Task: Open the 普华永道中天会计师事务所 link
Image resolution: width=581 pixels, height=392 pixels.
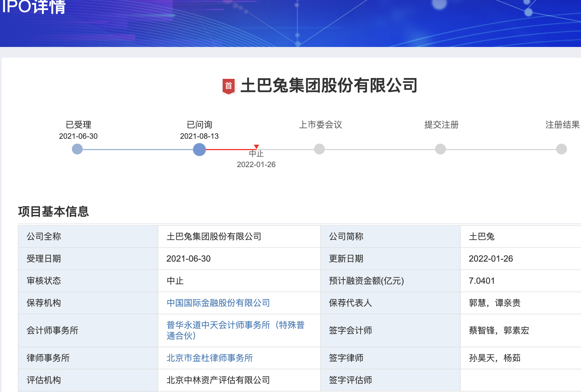Action: coord(236,330)
